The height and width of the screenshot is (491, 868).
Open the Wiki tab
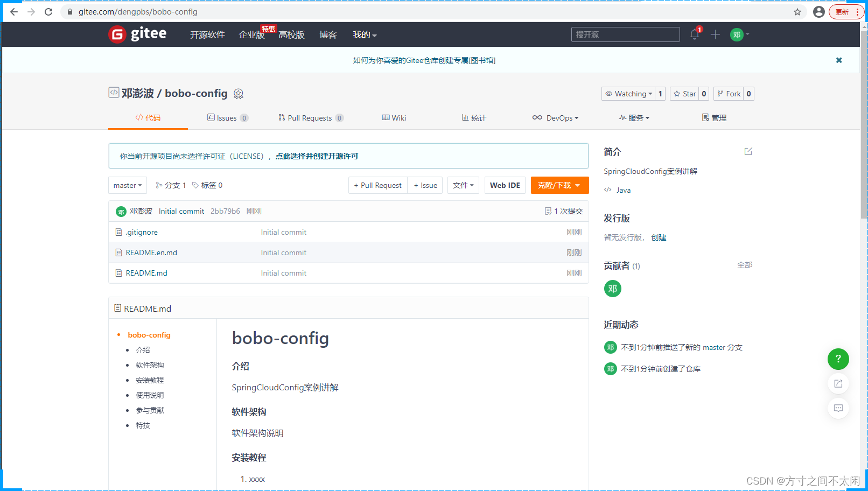tap(394, 118)
